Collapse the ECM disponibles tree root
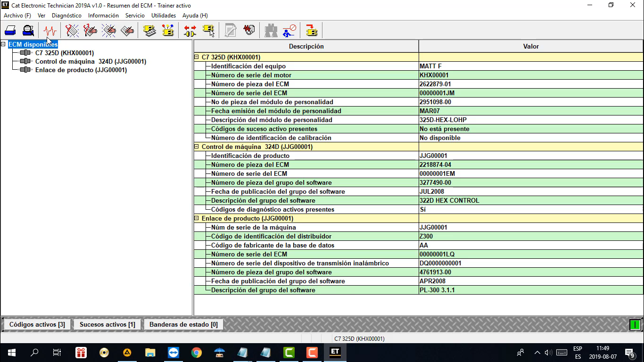The width and height of the screenshot is (644, 362). [x=4, y=44]
